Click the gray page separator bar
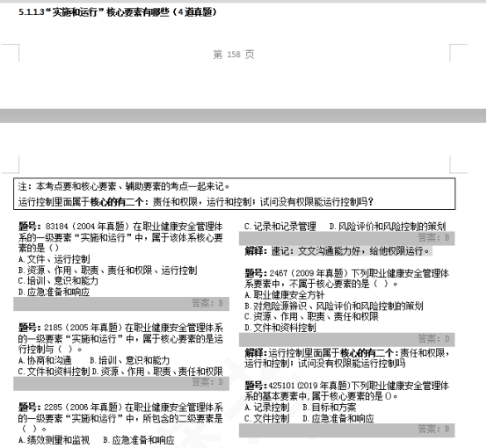487x448 pixels. (243, 115)
